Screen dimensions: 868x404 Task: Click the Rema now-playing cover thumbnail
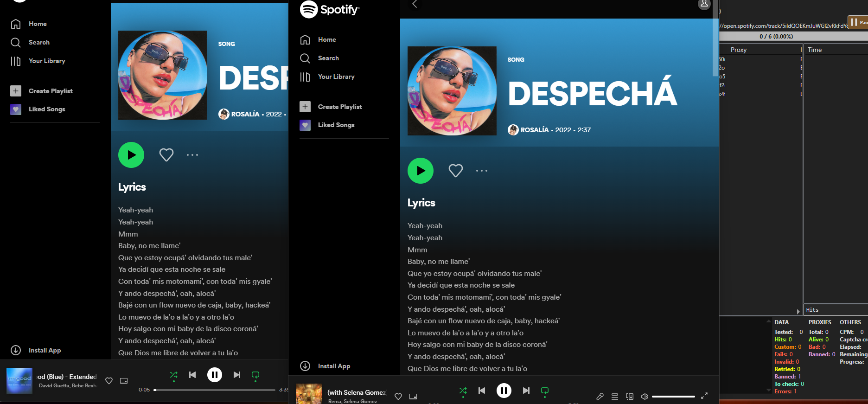click(309, 394)
